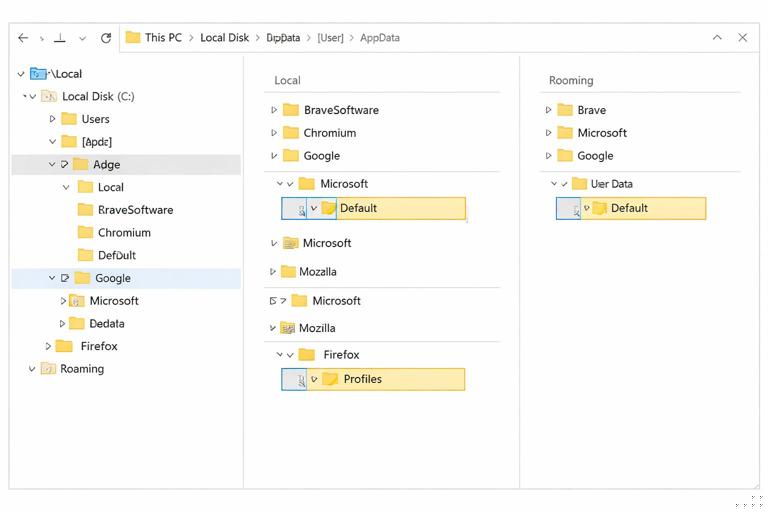This screenshot has height=512, width=768.
Task: Open This PC in the breadcrumb
Action: (x=163, y=38)
